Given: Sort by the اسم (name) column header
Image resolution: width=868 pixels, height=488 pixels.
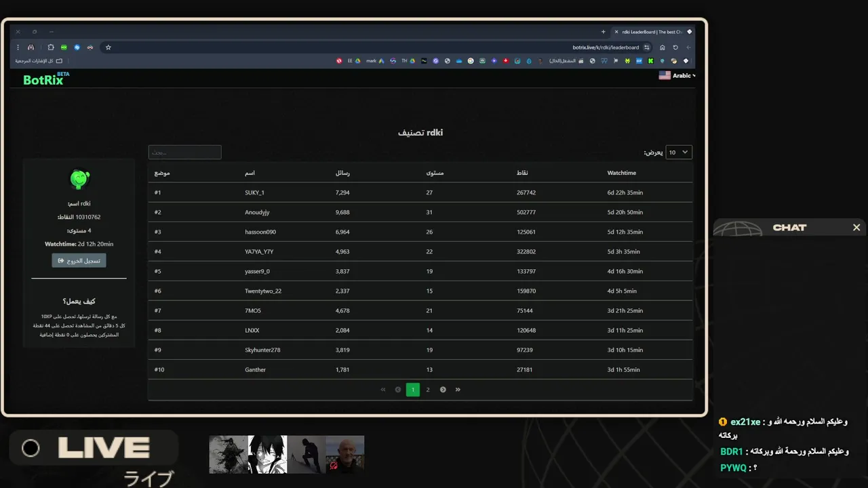Looking at the screenshot, I should 250,173.
